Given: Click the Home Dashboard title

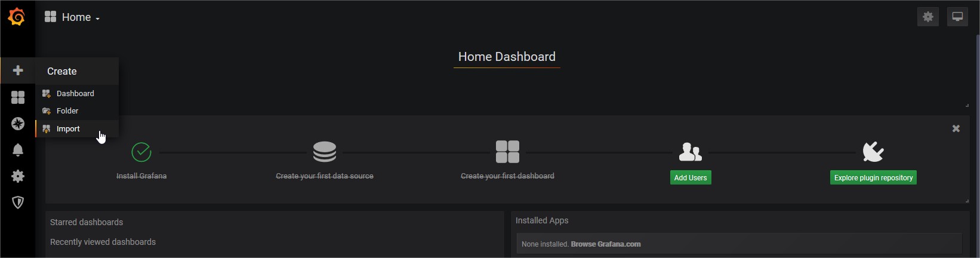Looking at the screenshot, I should pyautogui.click(x=507, y=57).
